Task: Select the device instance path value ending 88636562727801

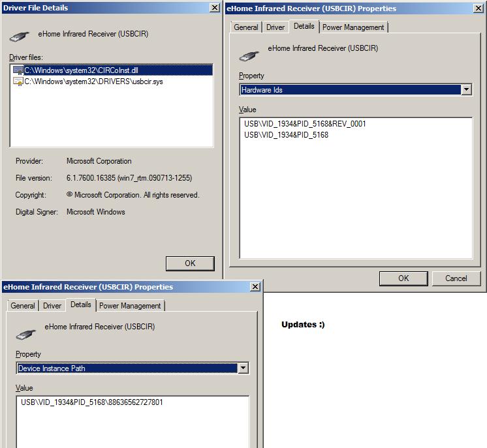Action: [91, 402]
